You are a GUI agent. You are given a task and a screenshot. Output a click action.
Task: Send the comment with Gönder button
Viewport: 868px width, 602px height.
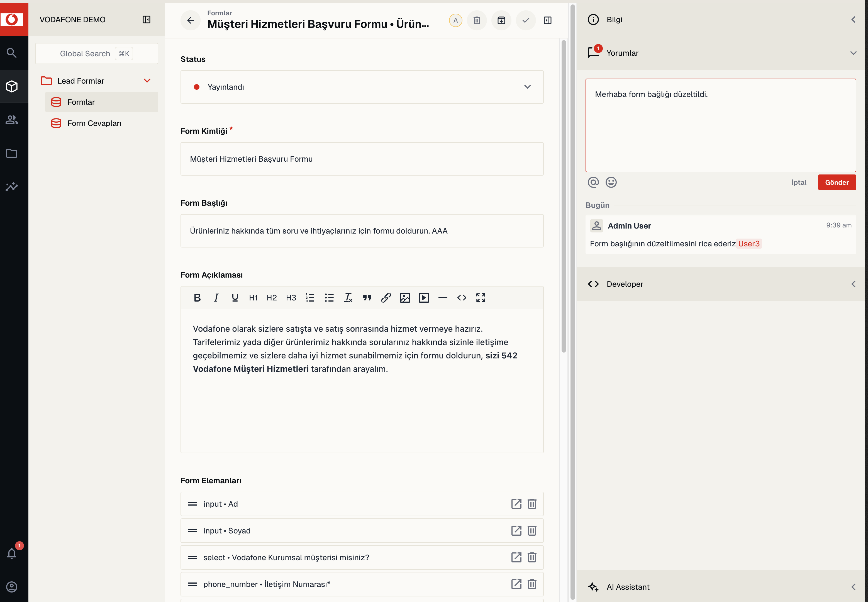tap(837, 183)
